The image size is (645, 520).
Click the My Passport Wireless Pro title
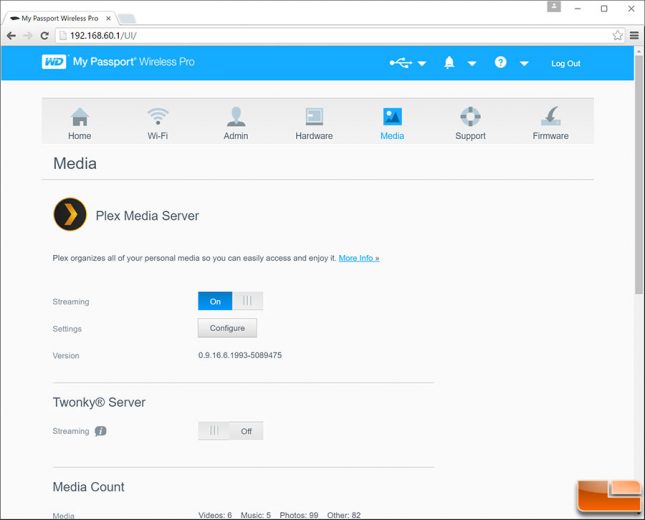click(x=134, y=62)
